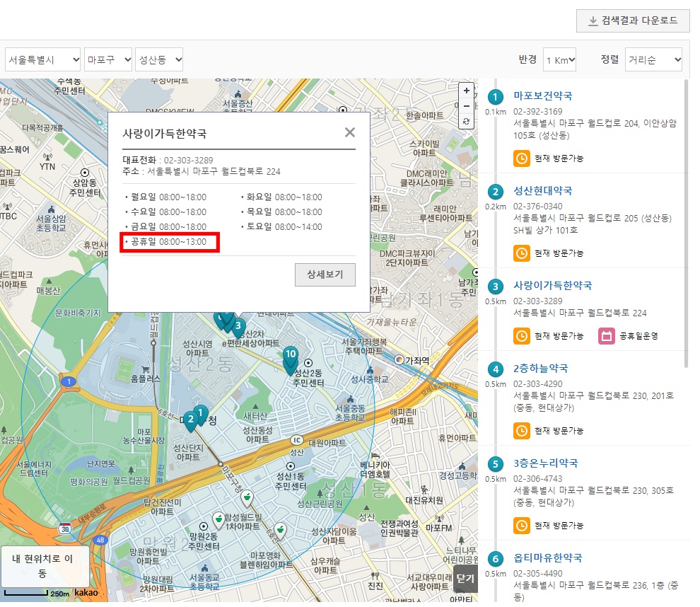Screen dimensions: 700x607
Task: Reset the map with the refresh icon
Action: (466, 121)
